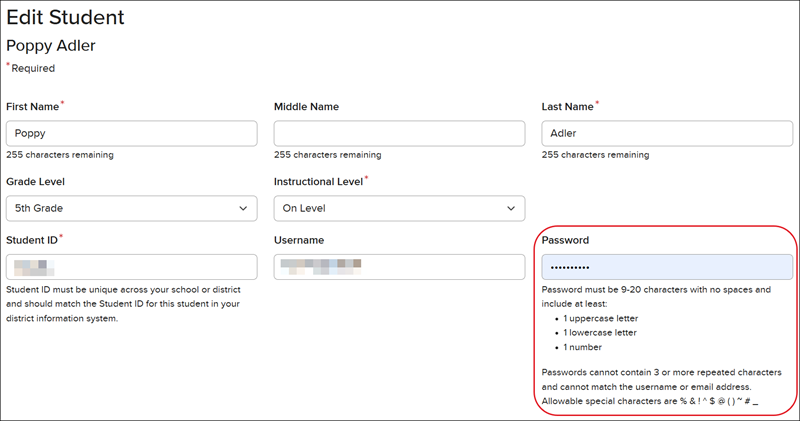The width and height of the screenshot is (800, 421).
Task: Click the Last Name field containing Adler
Action: click(667, 134)
